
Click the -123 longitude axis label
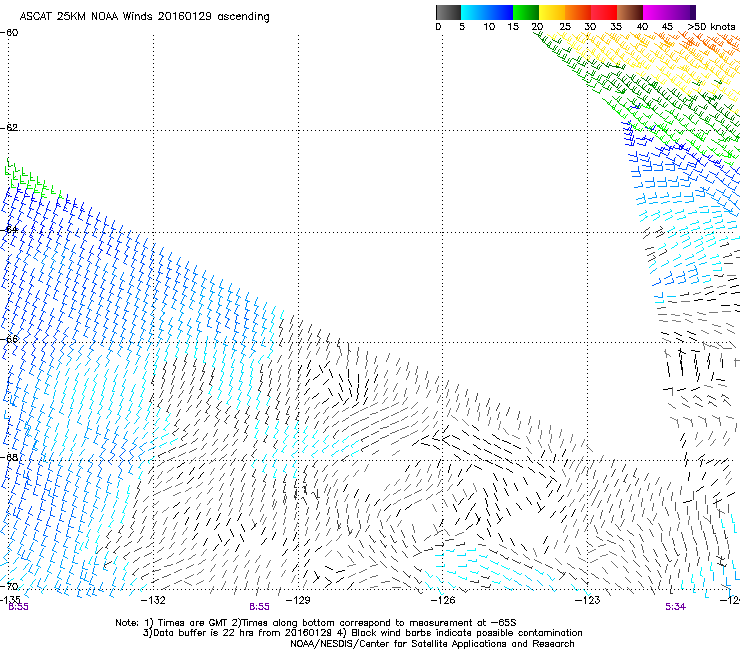point(588,600)
